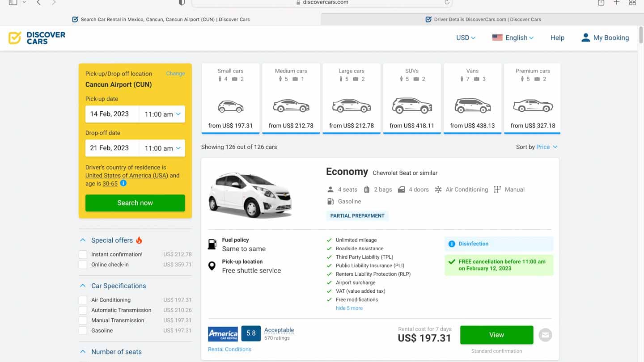Click the Discover Cars logo
644x362 pixels.
36,38
